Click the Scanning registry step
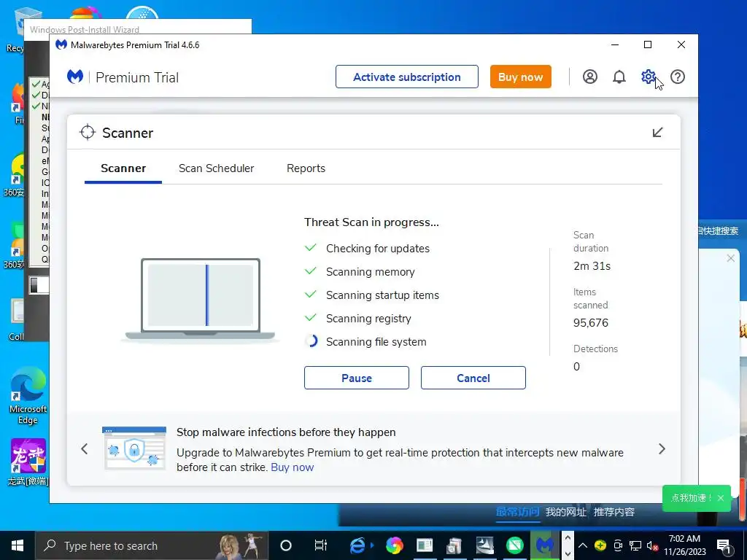This screenshot has height=560, width=747. pyautogui.click(x=368, y=318)
